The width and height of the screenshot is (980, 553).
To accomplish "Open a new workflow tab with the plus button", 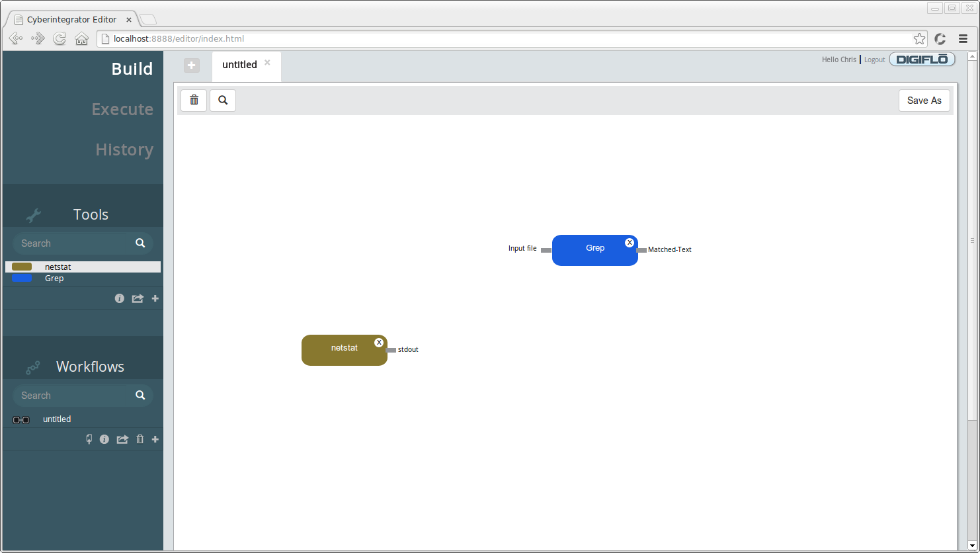I will point(192,65).
